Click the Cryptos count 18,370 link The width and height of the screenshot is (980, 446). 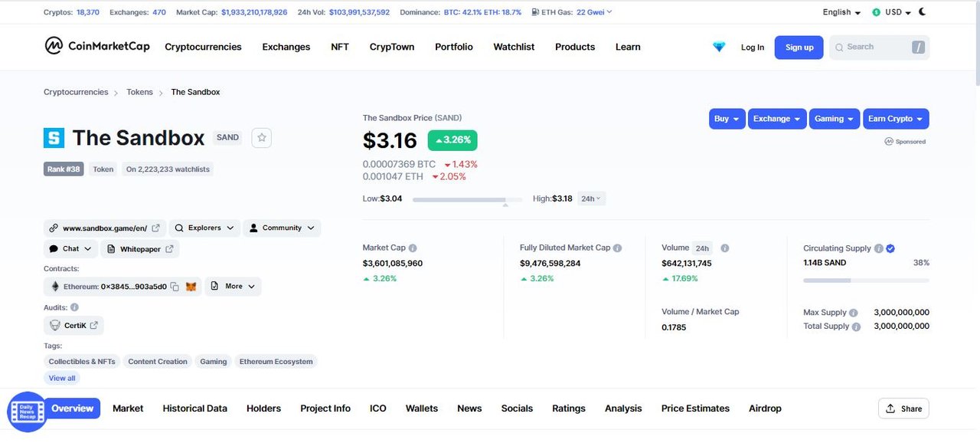(x=88, y=12)
